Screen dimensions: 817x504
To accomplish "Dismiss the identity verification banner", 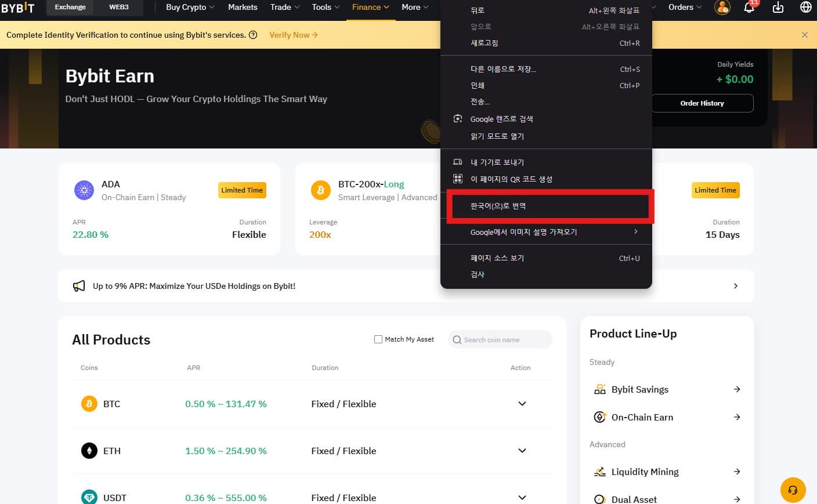I will [805, 35].
